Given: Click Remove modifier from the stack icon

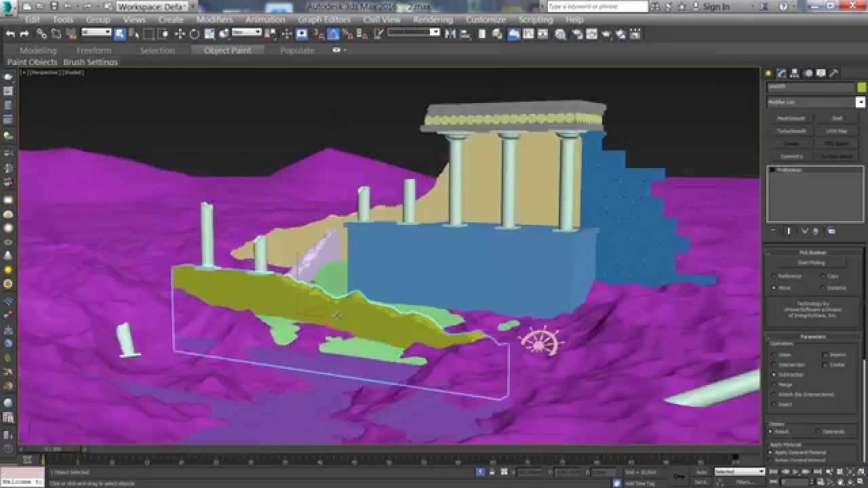Looking at the screenshot, I should (x=816, y=231).
